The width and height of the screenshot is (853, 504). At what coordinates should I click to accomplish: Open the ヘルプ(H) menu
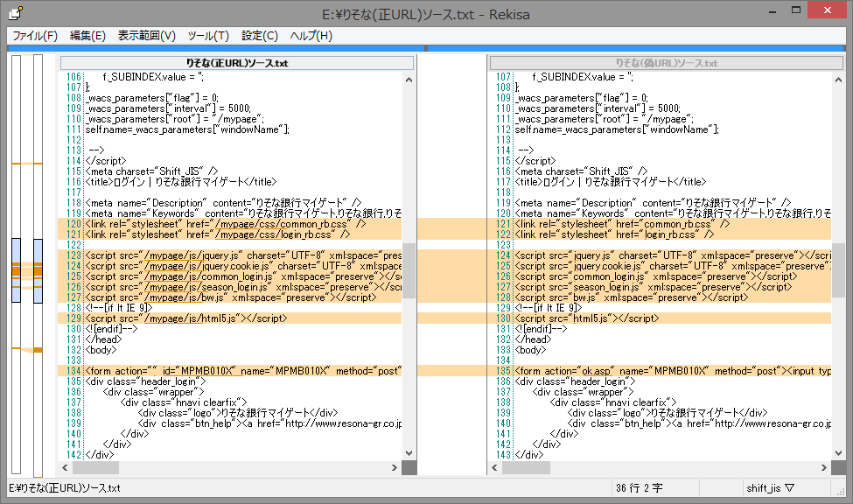pyautogui.click(x=311, y=36)
